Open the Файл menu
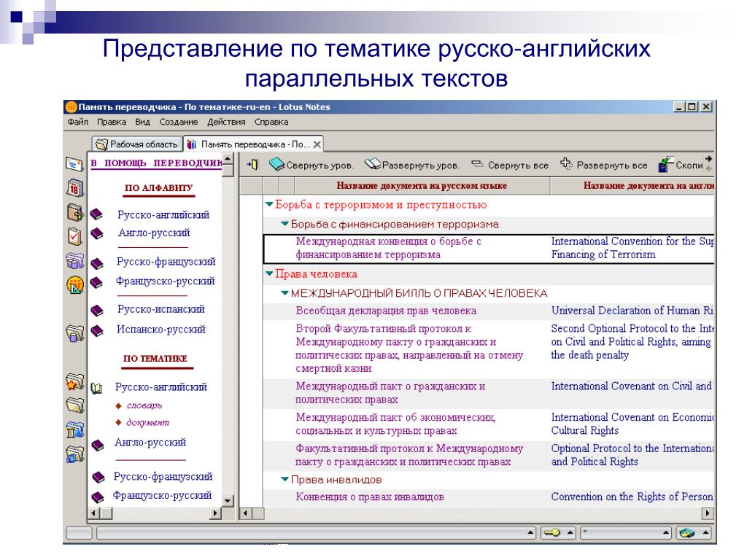747x560 pixels. click(x=77, y=122)
